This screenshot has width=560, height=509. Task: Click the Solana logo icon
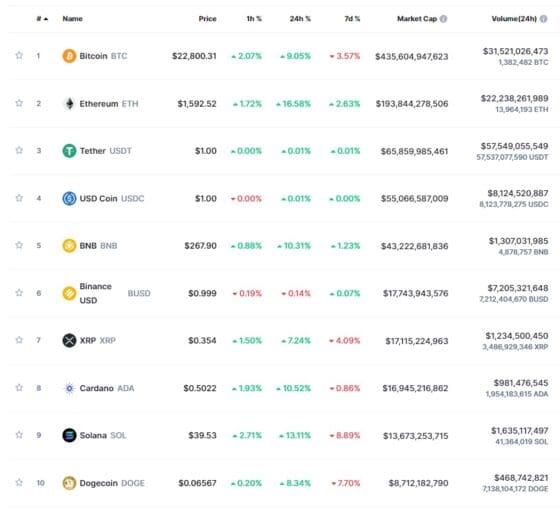[69, 435]
